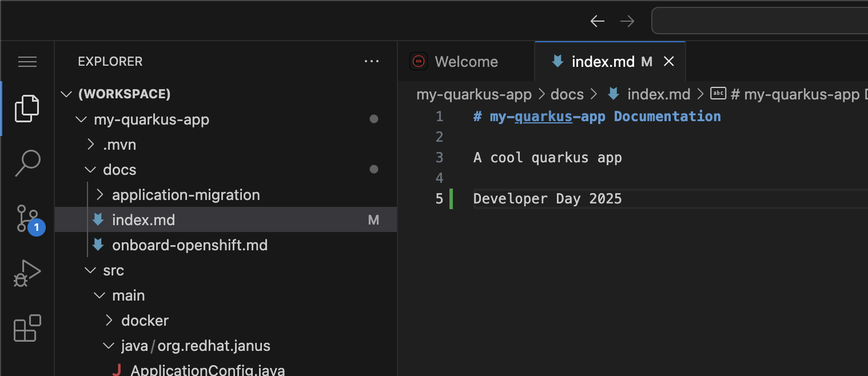
Task: Select the .mvn folder name
Action: (120, 145)
